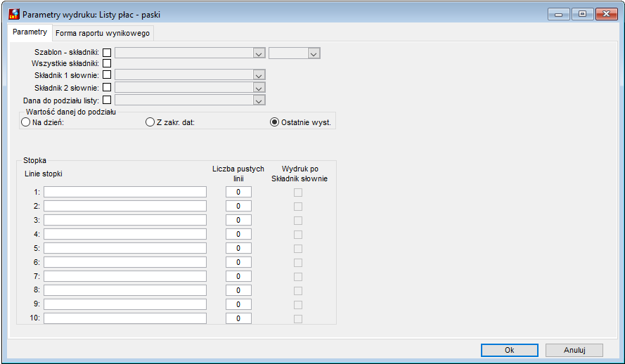
Task: Select the Ostatnie wyst. radio button
Action: click(x=274, y=122)
